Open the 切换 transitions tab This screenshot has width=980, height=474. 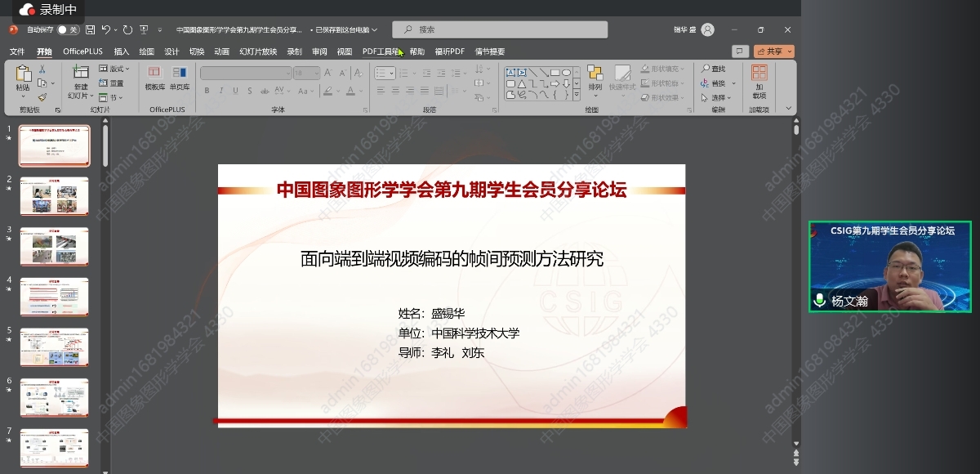coord(197,51)
